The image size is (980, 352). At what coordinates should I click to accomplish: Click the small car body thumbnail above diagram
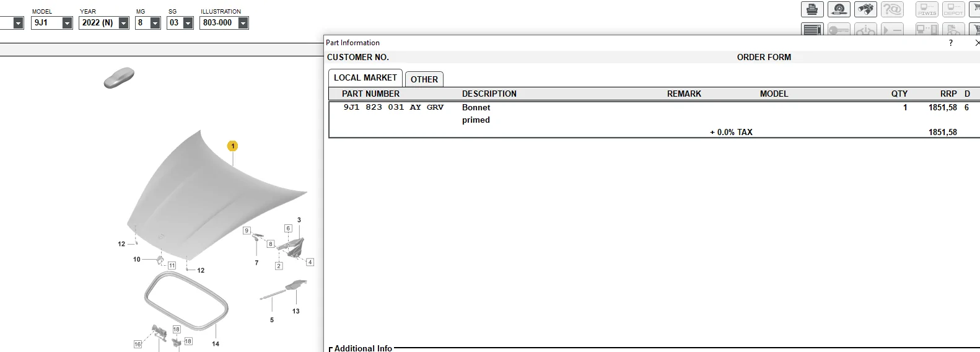point(119,77)
